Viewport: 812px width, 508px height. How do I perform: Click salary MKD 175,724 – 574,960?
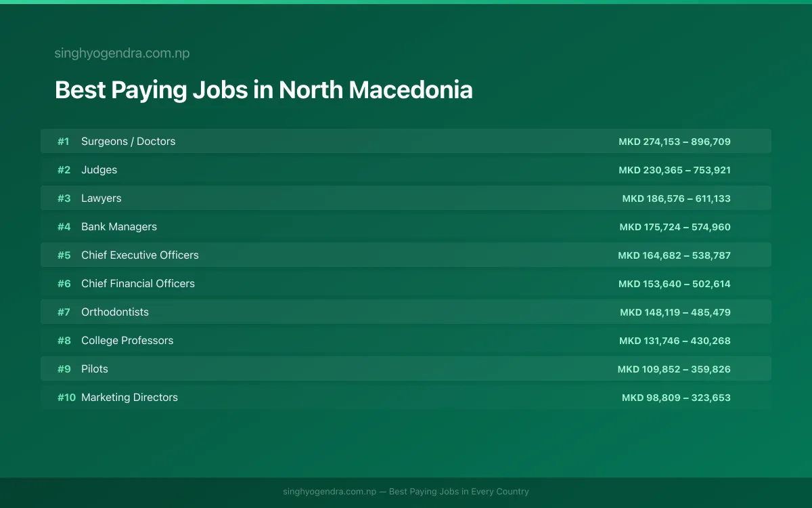[x=675, y=227]
